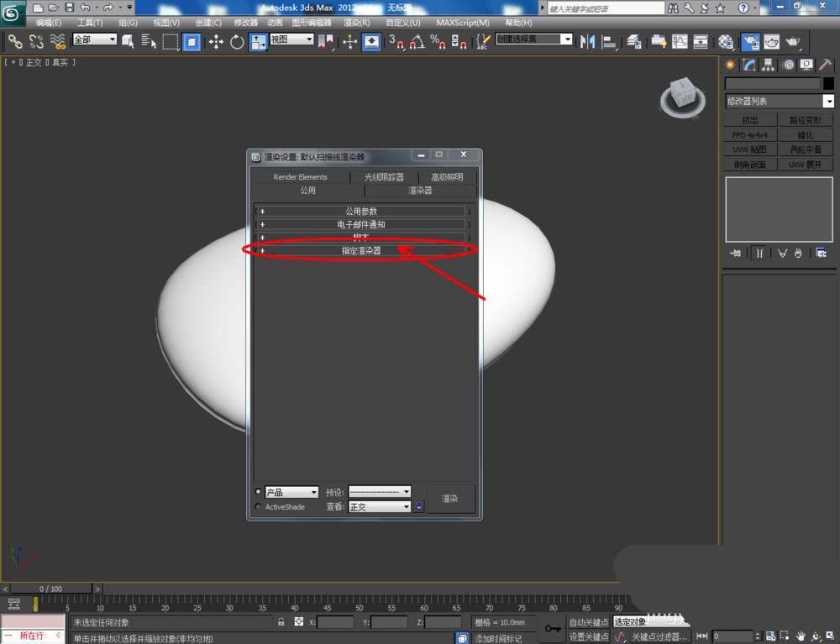Click the X coordinate input field
Viewport: 840px width, 644px height.
pyautogui.click(x=335, y=622)
